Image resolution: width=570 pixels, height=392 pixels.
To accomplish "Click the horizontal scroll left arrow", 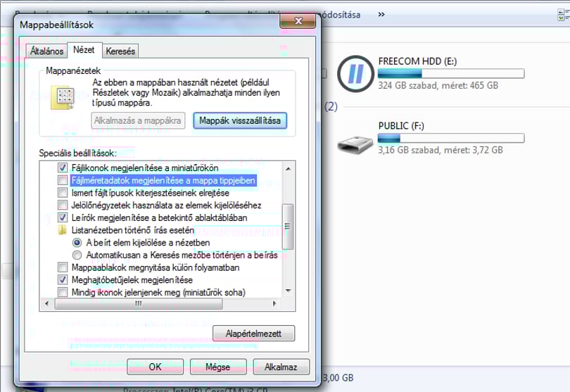I will (x=46, y=303).
